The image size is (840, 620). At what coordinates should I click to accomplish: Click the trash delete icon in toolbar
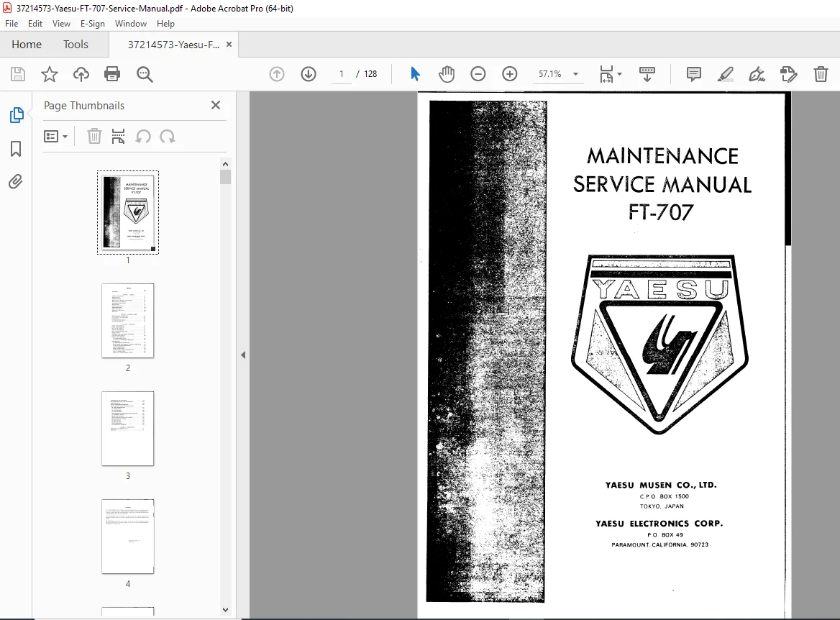coord(821,74)
